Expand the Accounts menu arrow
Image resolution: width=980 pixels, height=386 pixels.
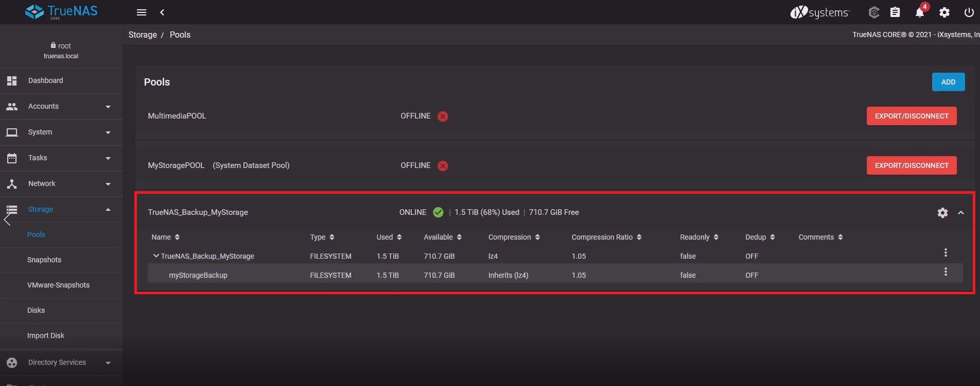click(108, 107)
